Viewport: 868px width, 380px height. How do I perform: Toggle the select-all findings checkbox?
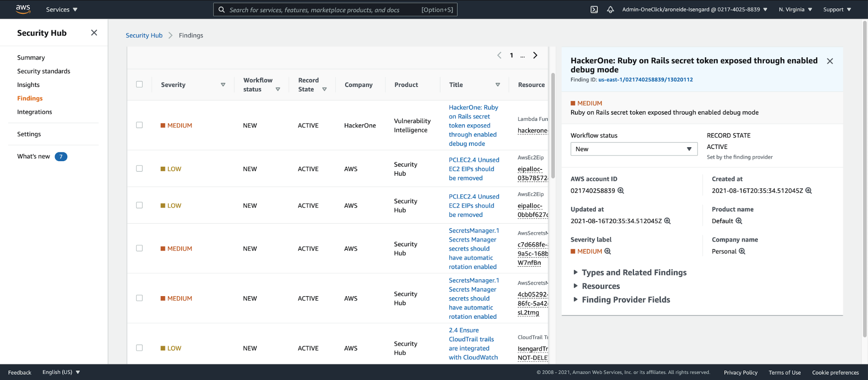[x=139, y=84]
